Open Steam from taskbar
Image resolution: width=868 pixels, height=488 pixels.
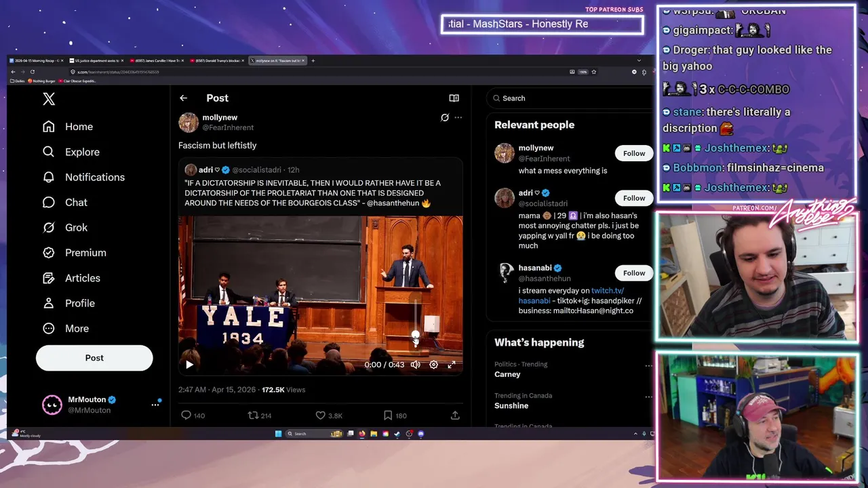[397, 434]
